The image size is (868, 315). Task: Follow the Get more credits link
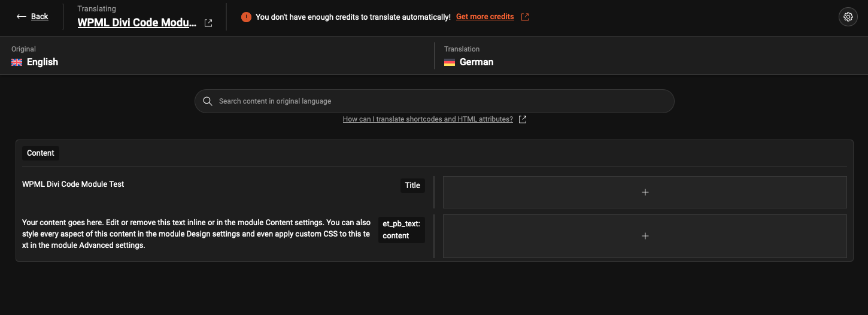click(x=485, y=17)
